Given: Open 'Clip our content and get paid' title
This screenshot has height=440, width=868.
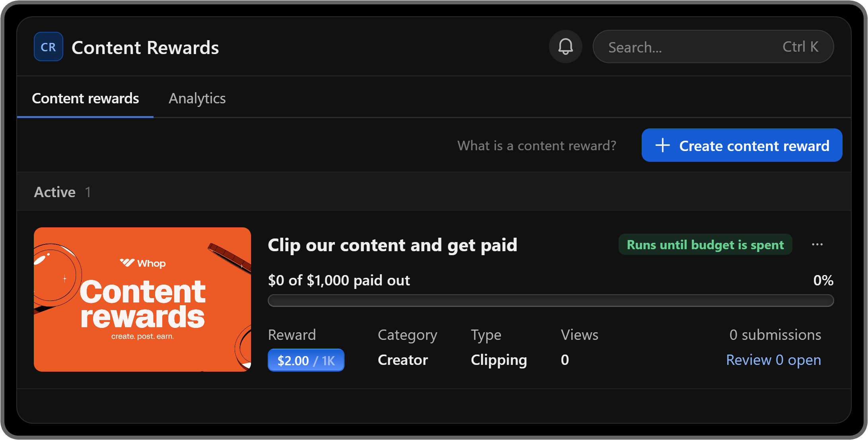Looking at the screenshot, I should click(392, 245).
